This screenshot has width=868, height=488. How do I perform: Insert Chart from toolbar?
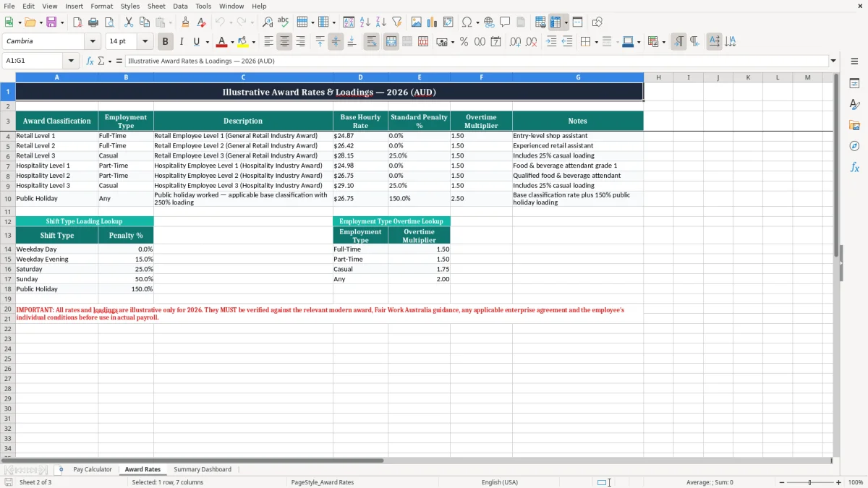(433, 22)
